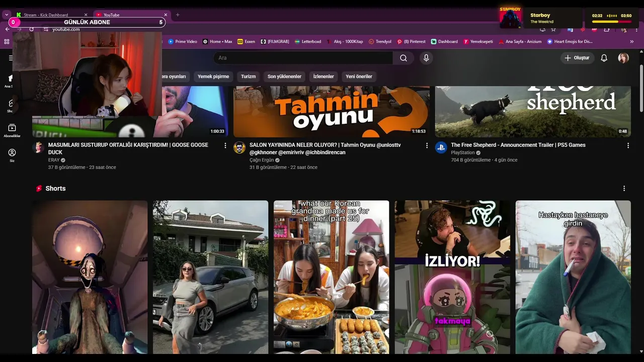The image size is (644, 362).
Task: Open Shorts section more options menu
Action: [624, 189]
